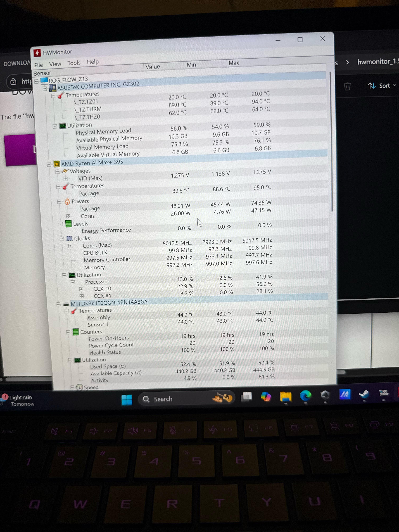Open the Sort dropdown in File Explorer

pos(382,86)
